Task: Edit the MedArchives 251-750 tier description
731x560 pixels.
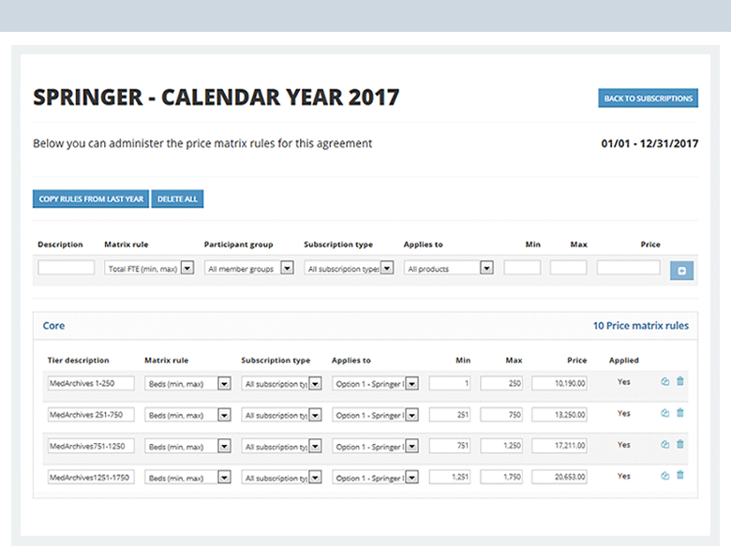Action: [91, 414]
